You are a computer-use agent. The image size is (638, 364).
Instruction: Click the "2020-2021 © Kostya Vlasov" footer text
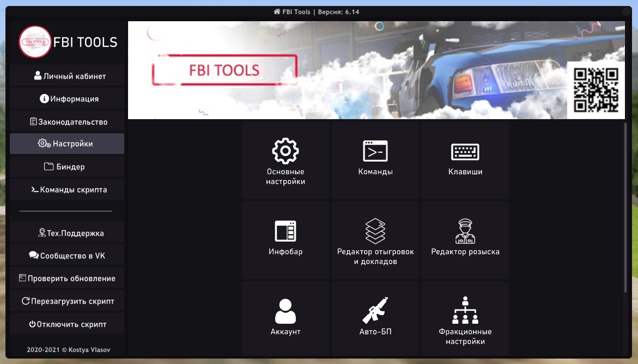68,350
